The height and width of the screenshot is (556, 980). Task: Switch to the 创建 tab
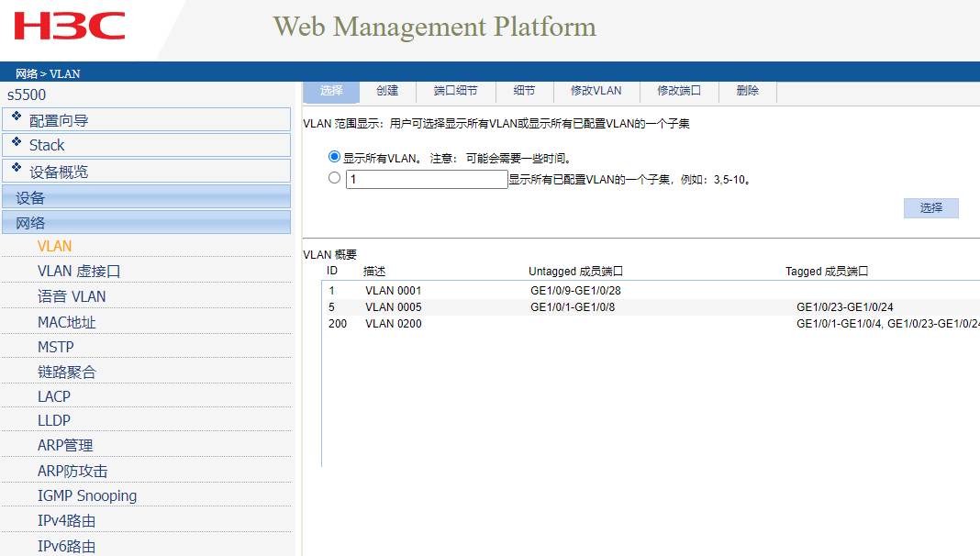[x=387, y=91]
